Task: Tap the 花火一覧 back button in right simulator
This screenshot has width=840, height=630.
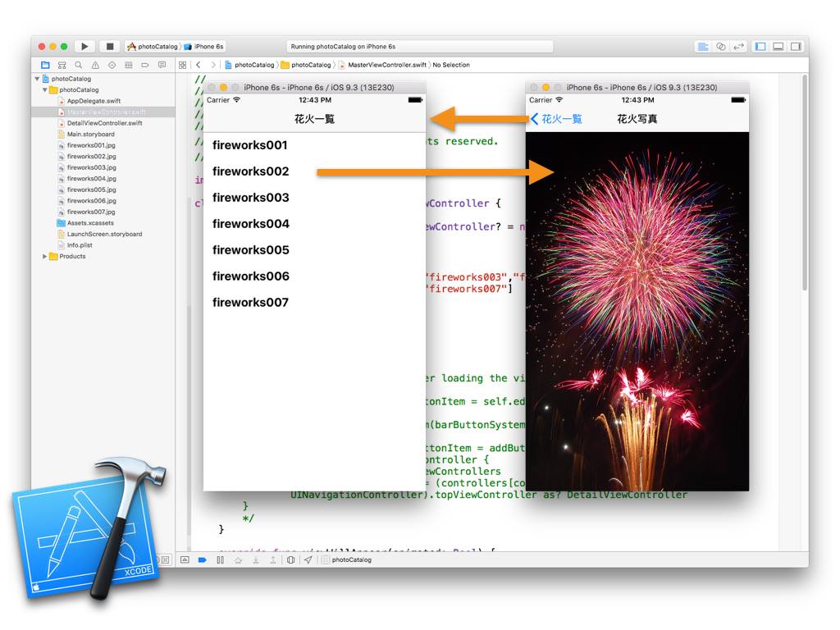Action: tap(556, 119)
